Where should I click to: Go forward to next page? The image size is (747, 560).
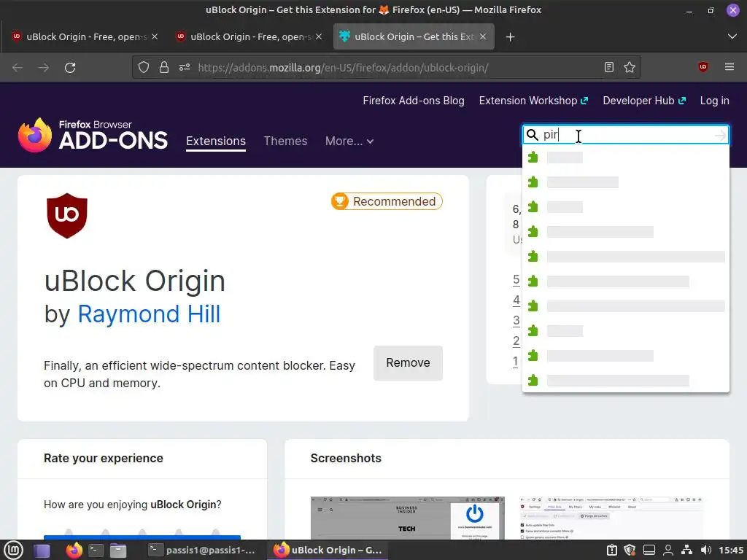click(x=44, y=68)
